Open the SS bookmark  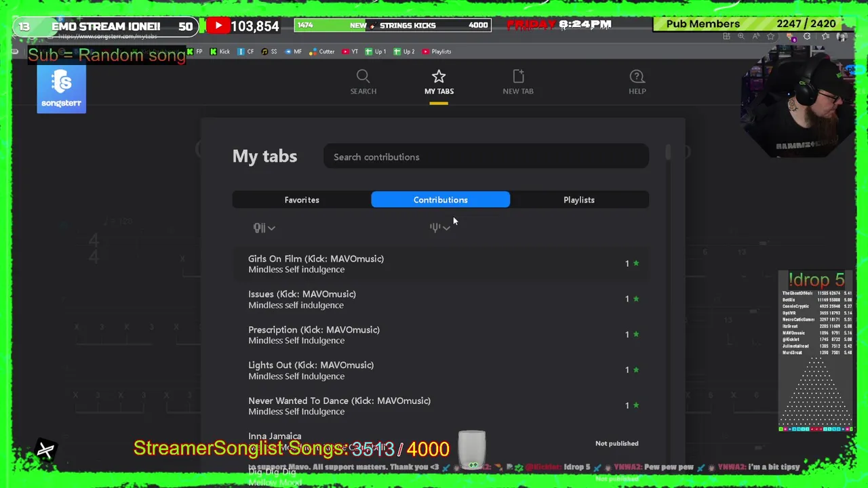point(269,52)
